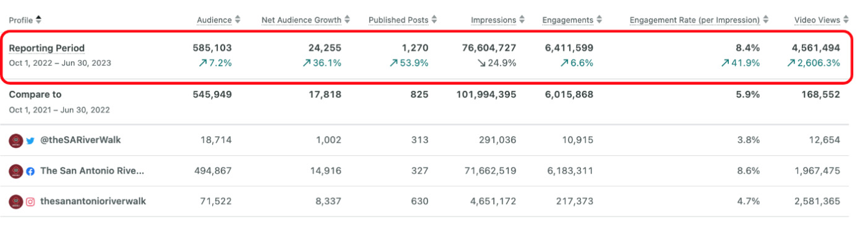
Task: Click sort arrows next to Impressions
Action: (522, 20)
